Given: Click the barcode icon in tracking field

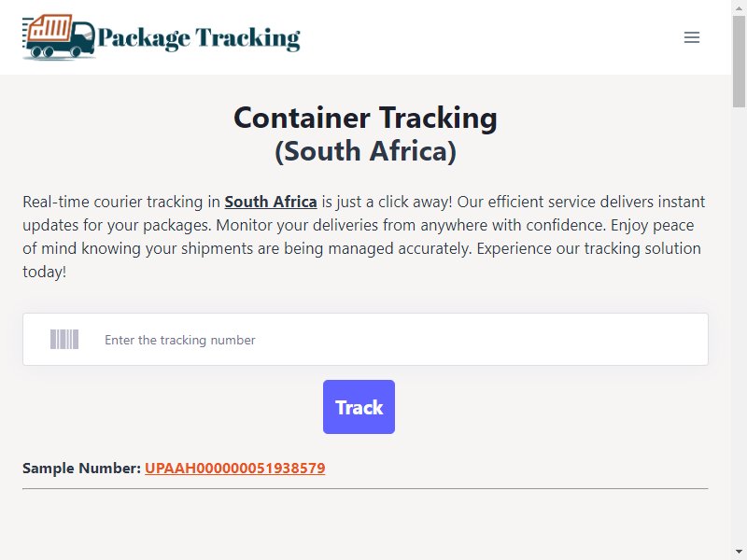Looking at the screenshot, I should (x=64, y=340).
